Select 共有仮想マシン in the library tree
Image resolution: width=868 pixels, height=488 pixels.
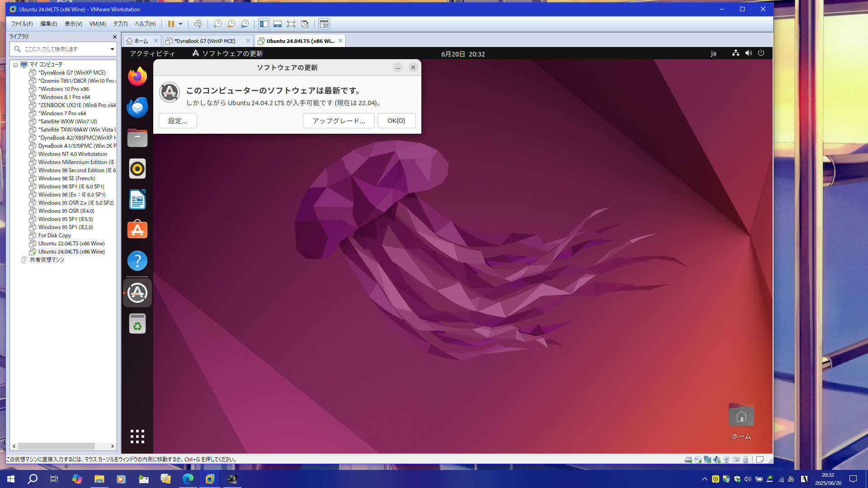[47, 260]
